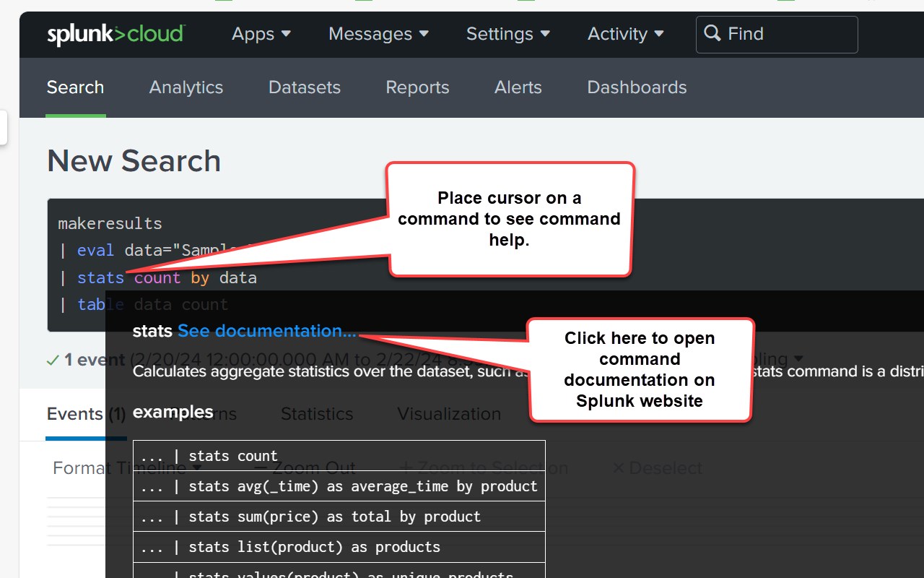
Task: Open the Format Timeline dropdown
Action: pos(127,468)
